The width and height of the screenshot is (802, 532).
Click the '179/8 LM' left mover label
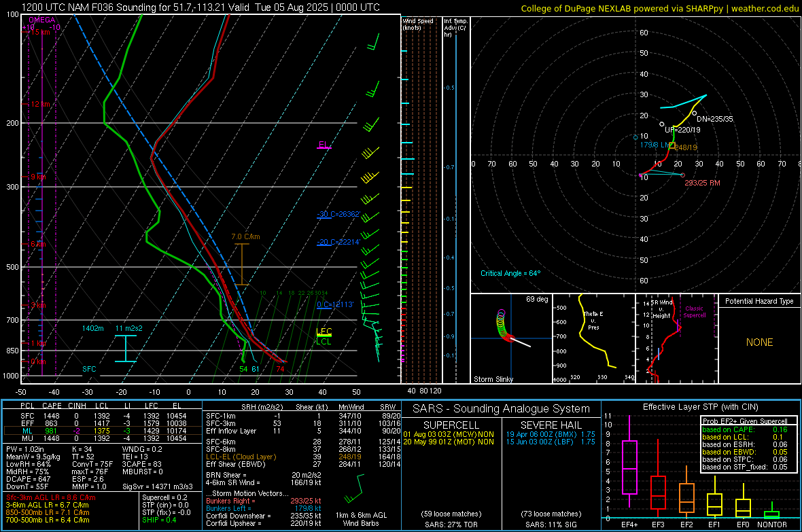coord(655,145)
